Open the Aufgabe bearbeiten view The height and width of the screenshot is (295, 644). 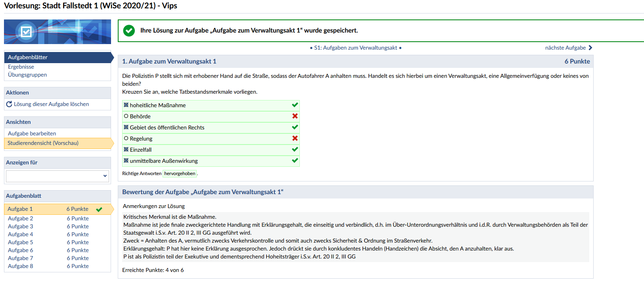pos(32,134)
